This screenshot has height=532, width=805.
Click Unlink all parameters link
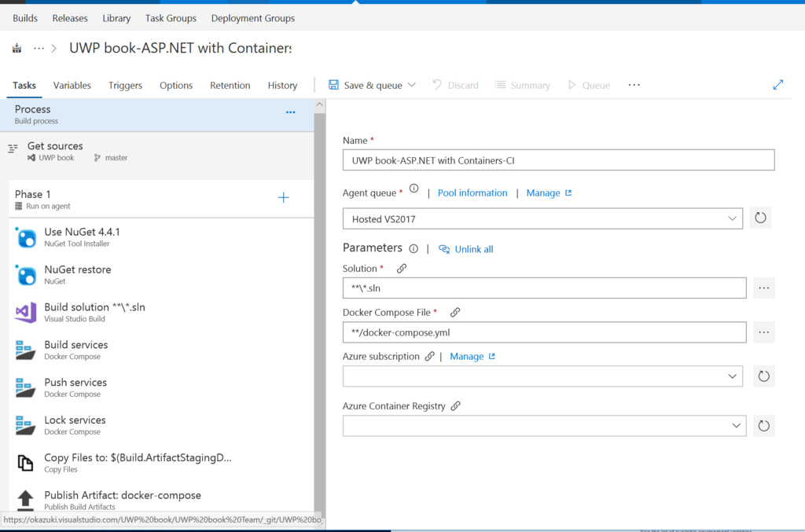point(473,249)
